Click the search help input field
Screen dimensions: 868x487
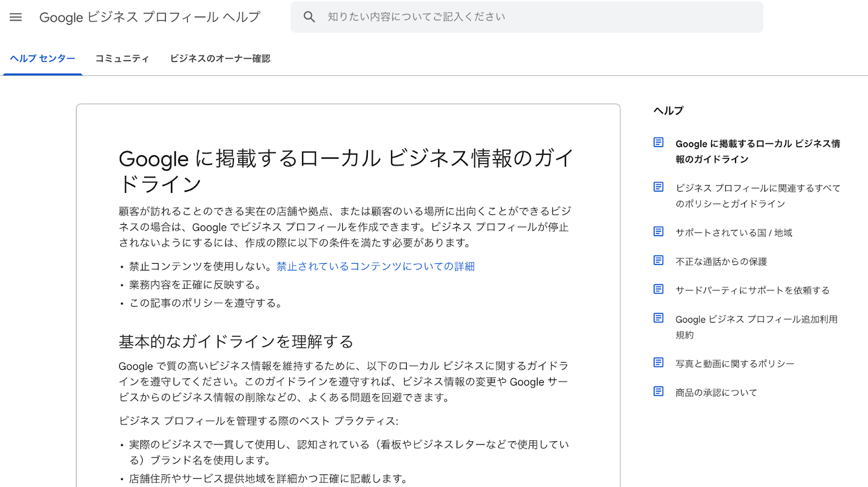526,17
